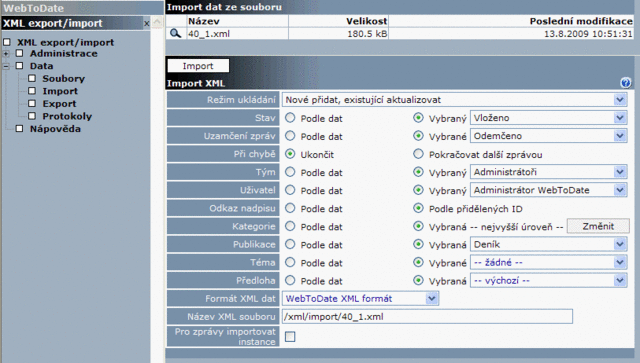This screenshot has width=640, height=363.
Task: Select Uzamčení zpráv Vybrané radio
Action: (418, 136)
